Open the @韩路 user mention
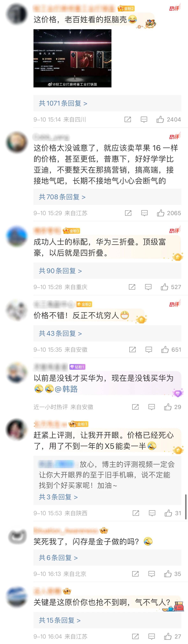The image size is (188, 644). pyautogui.click(x=66, y=389)
